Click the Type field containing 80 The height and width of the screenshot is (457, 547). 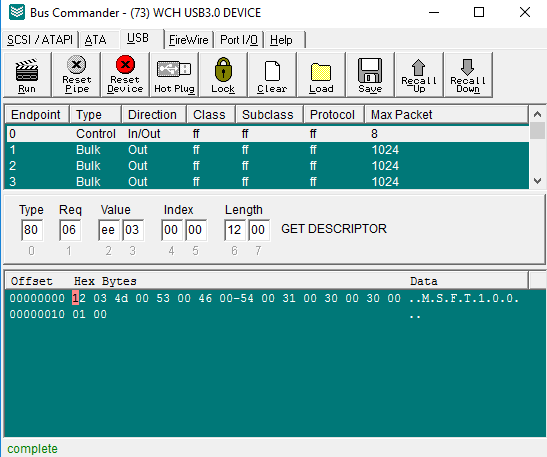(32, 230)
